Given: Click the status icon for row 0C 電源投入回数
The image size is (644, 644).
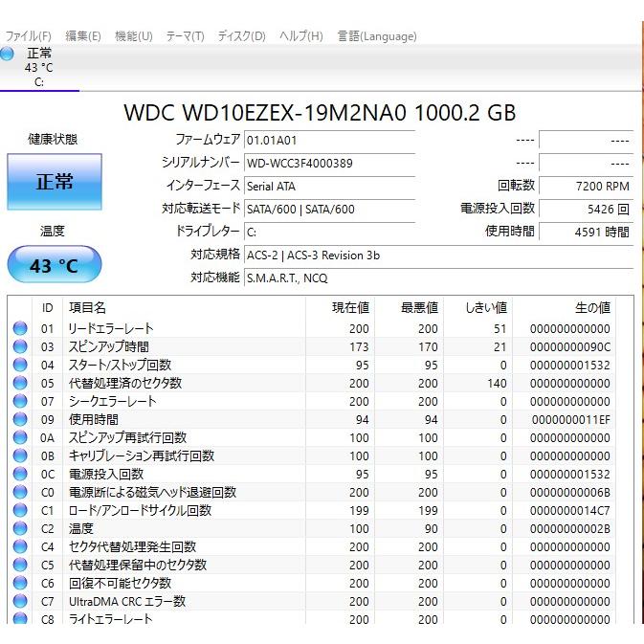Looking at the screenshot, I should coord(20,474).
